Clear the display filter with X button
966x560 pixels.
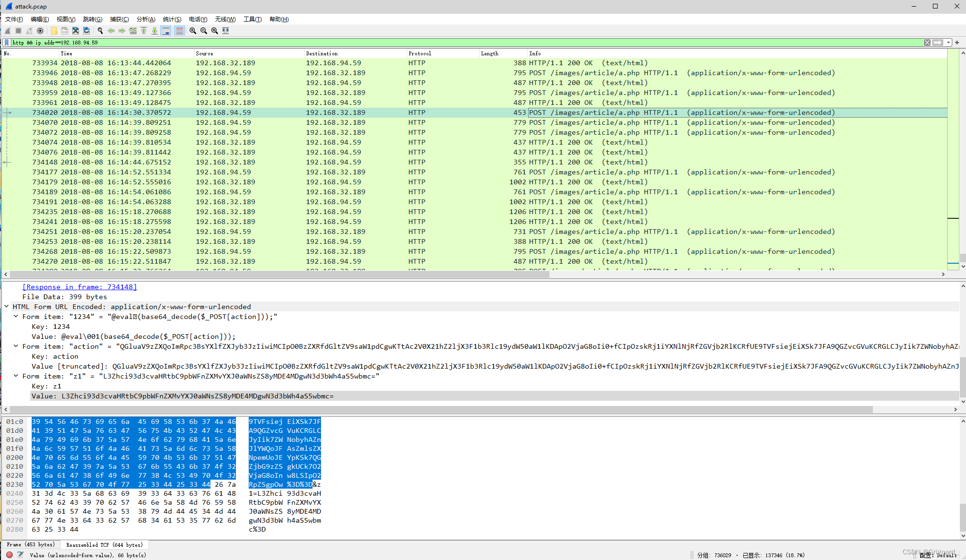927,43
